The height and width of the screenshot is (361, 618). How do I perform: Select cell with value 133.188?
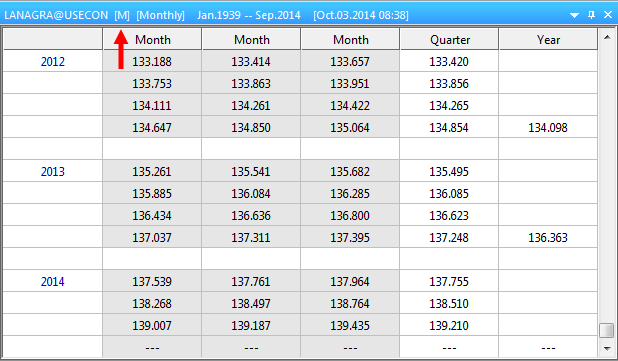tap(152, 61)
